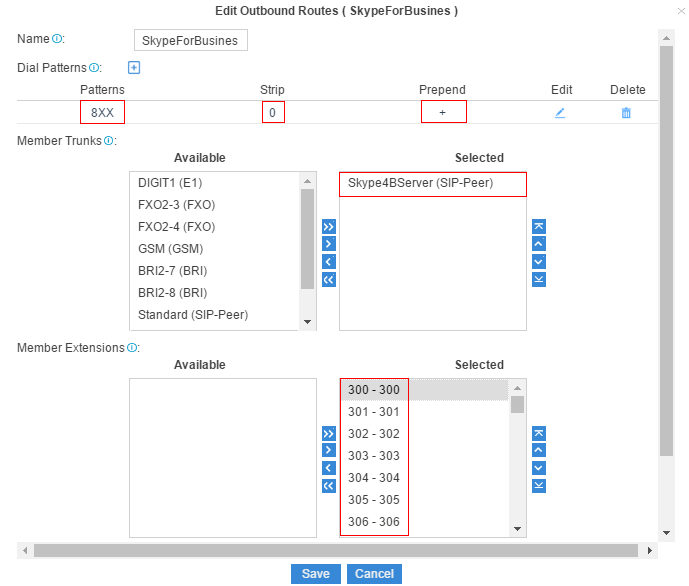
Task: Select extension 302 - 302
Action: pyautogui.click(x=424, y=434)
